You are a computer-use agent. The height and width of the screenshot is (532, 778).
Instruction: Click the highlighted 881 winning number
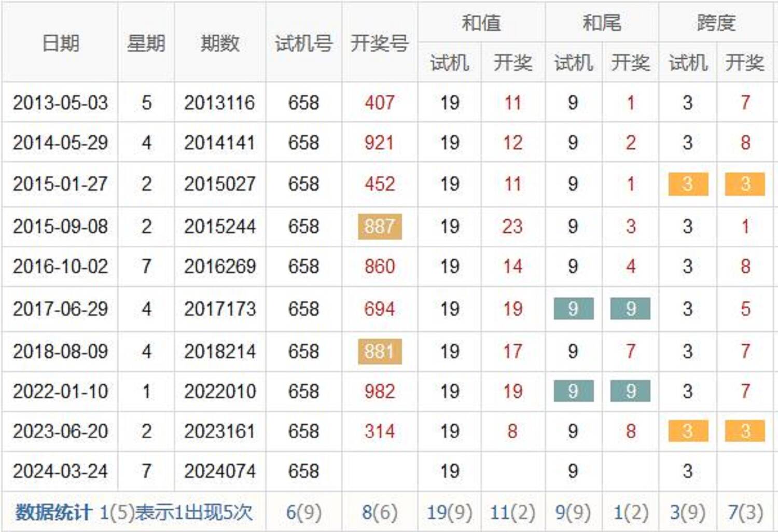point(379,352)
